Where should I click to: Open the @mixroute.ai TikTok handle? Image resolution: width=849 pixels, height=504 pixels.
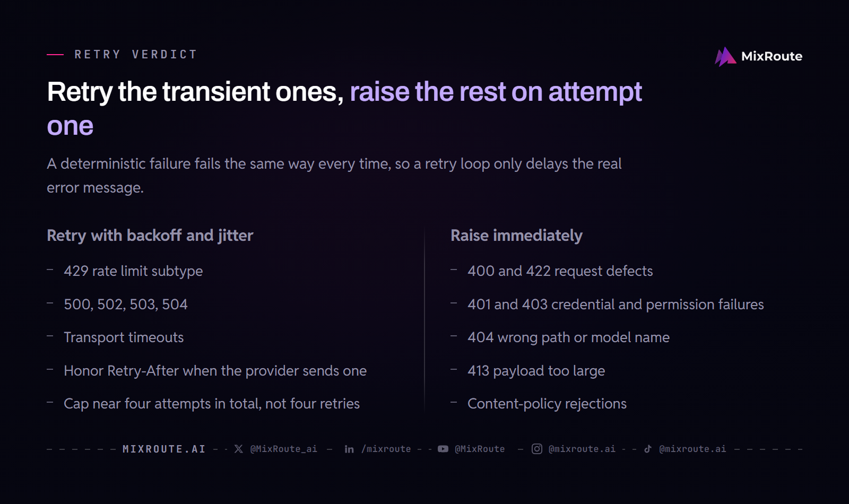692,449
